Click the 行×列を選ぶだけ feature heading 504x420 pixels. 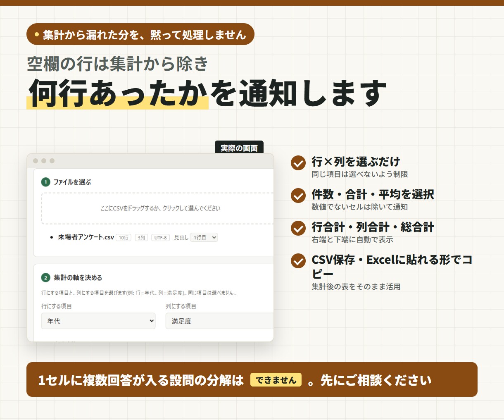coord(356,161)
